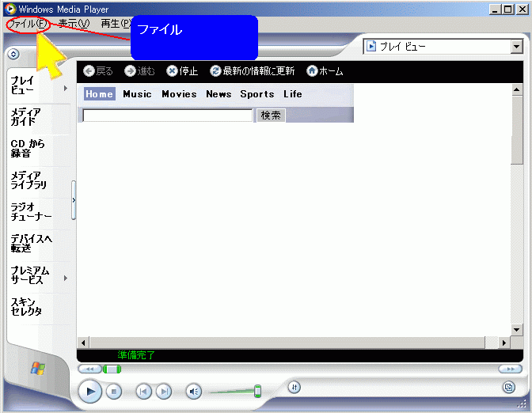Viewport: 532px width, 413px height.
Task: Open CD から録音 in the sidebar
Action: 28,148
